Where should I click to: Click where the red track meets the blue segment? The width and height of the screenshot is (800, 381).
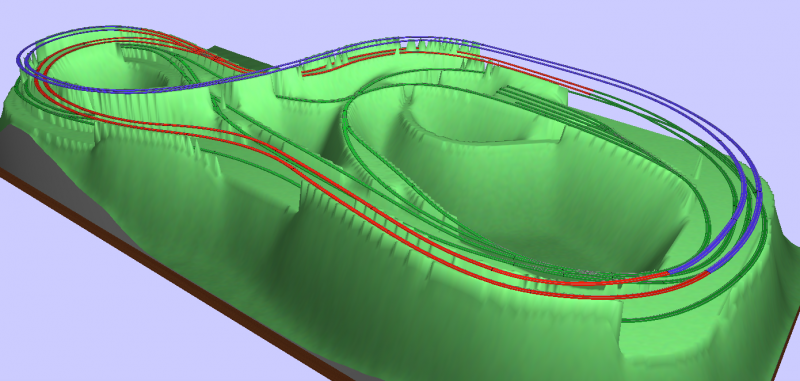668,273
